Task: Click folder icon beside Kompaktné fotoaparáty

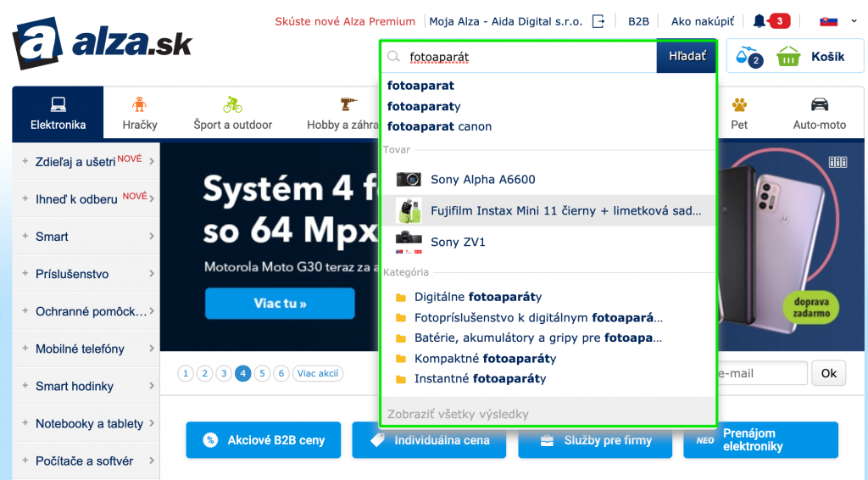Action: (401, 359)
